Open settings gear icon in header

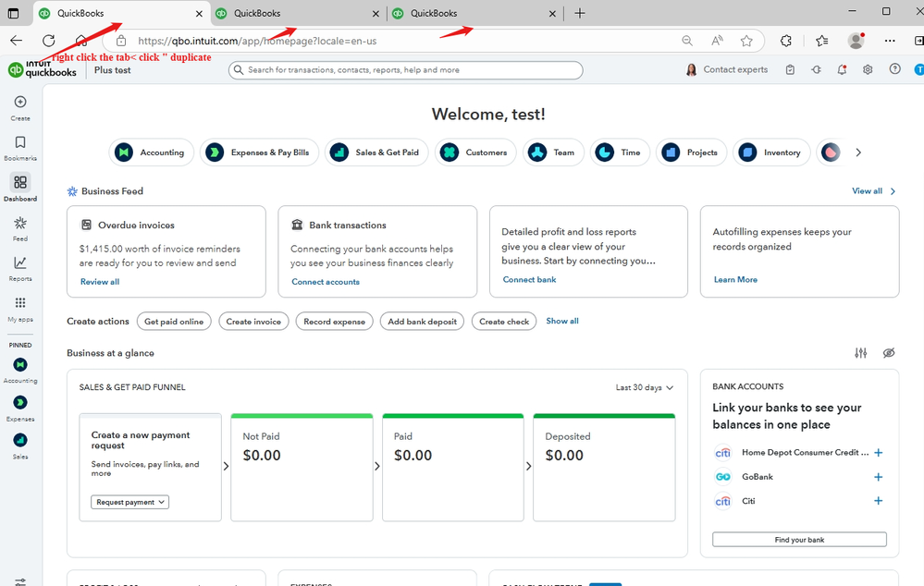[868, 69]
